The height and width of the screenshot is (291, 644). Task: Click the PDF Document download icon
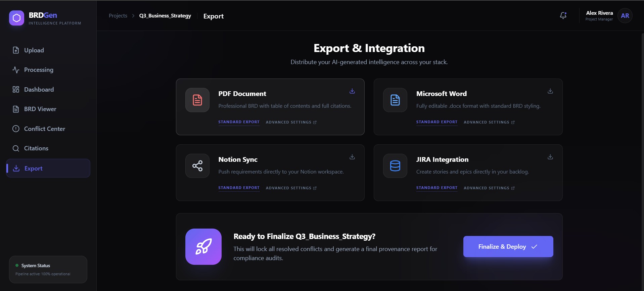click(x=352, y=91)
